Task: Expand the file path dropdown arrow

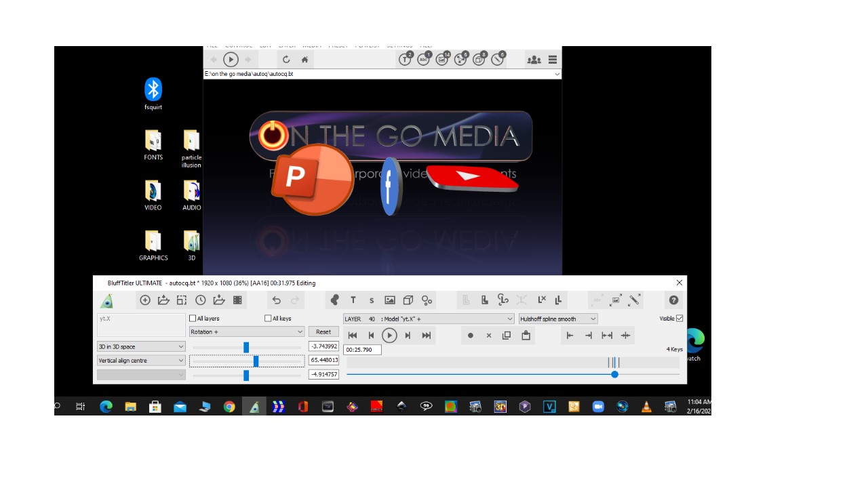Action: (557, 74)
